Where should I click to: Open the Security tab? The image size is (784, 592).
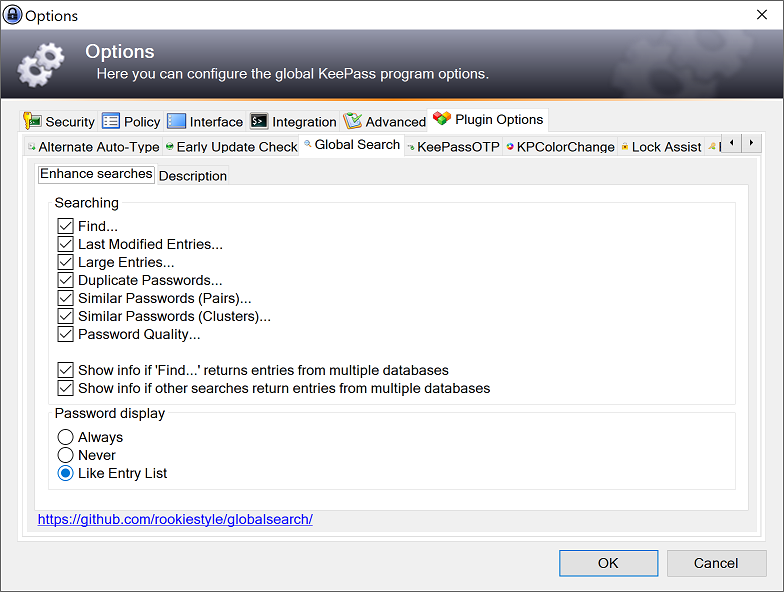(60, 122)
